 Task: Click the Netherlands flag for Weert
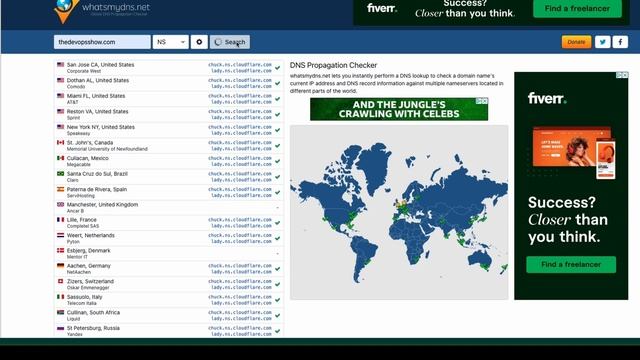click(60, 235)
